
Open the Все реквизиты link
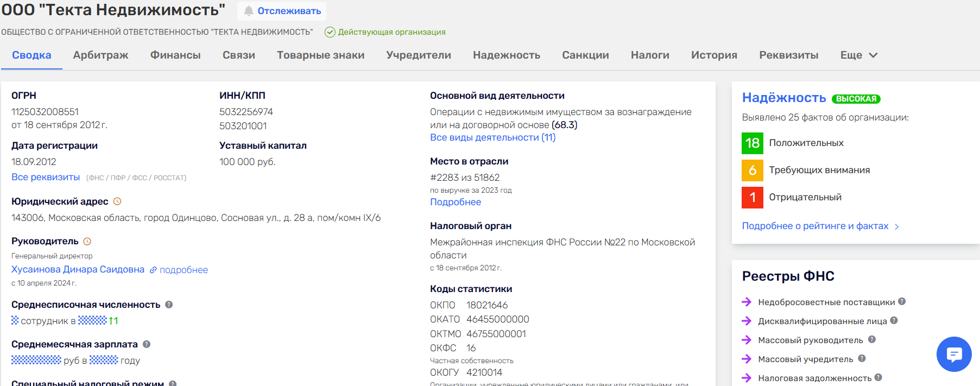(x=46, y=177)
